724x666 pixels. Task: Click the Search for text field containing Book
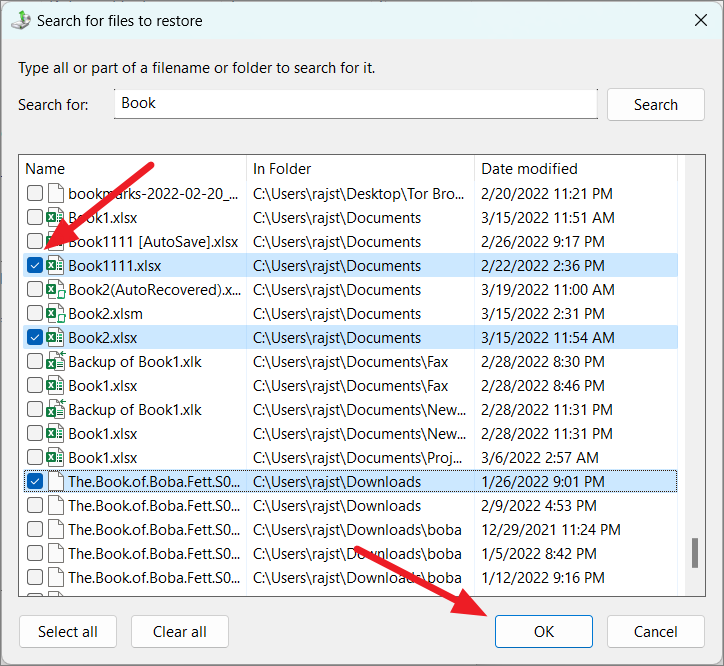click(x=356, y=103)
